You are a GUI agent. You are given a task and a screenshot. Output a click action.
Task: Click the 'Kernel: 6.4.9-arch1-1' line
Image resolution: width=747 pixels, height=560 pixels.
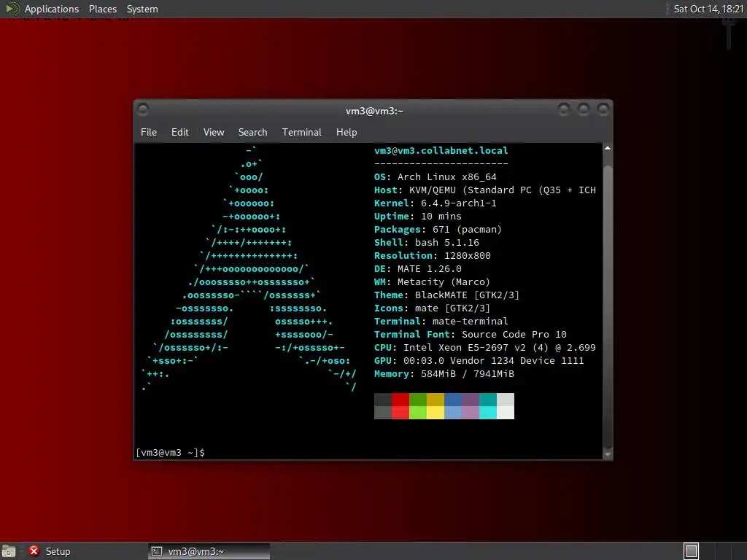pyautogui.click(x=435, y=203)
